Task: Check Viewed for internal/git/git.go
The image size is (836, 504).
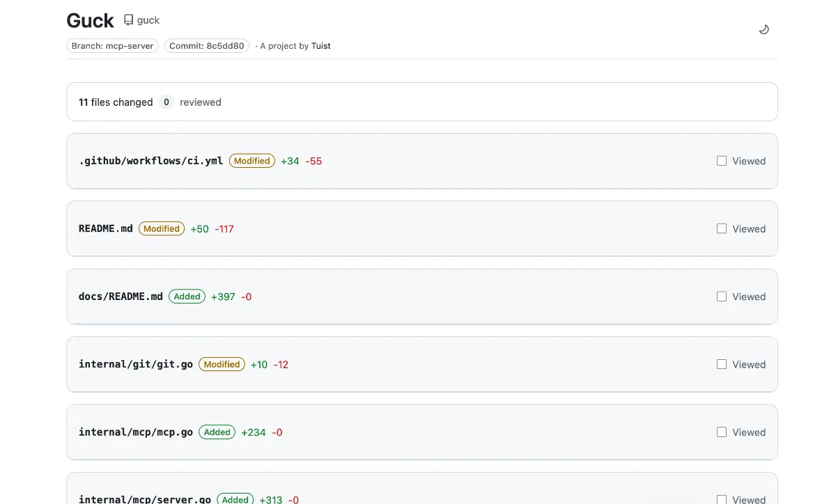Action: pos(722,364)
